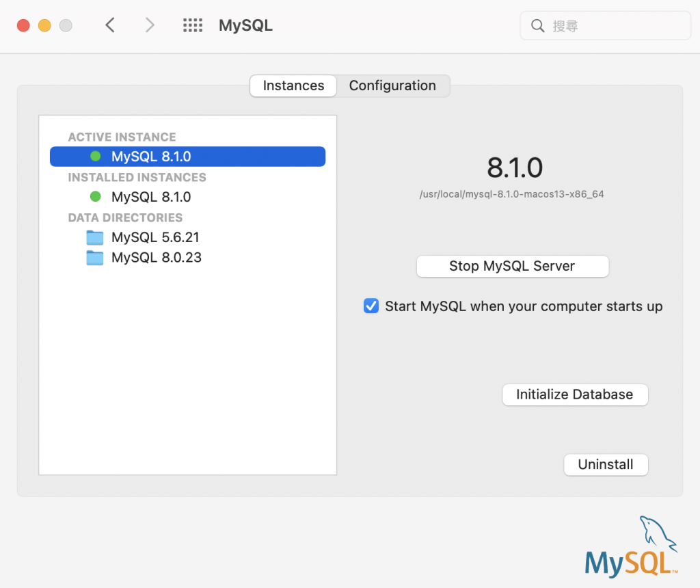Focus the search field
Viewport: 700px width, 588px height.
(x=606, y=26)
